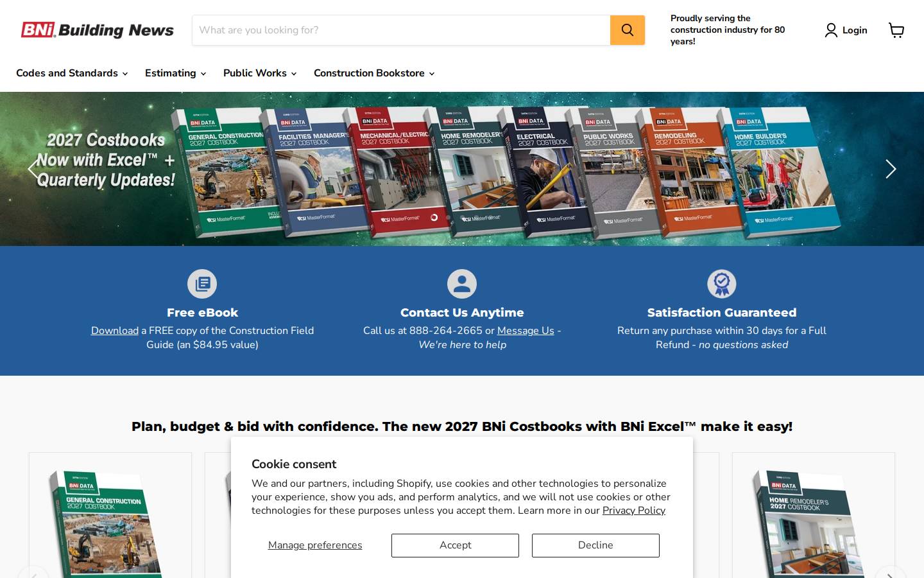Follow the Download link for free eBook
The width and height of the screenshot is (924, 578).
click(115, 331)
